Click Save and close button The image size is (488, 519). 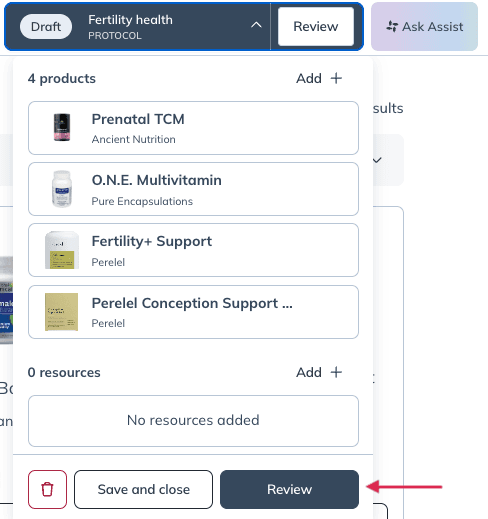point(143,489)
